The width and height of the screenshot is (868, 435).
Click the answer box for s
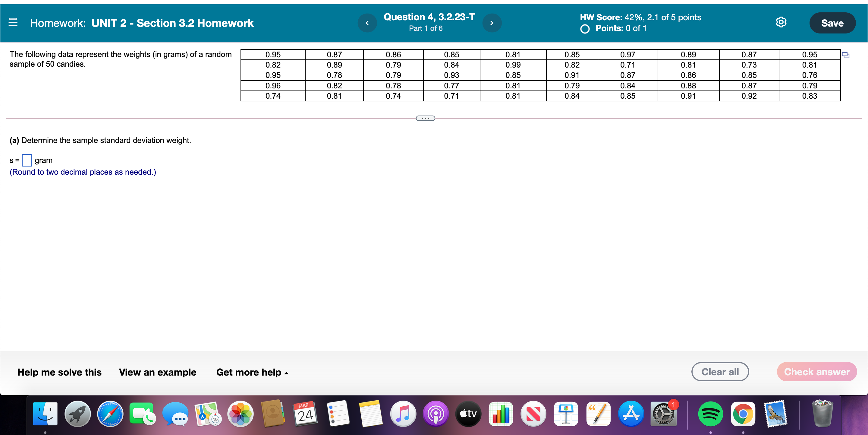[x=27, y=160]
